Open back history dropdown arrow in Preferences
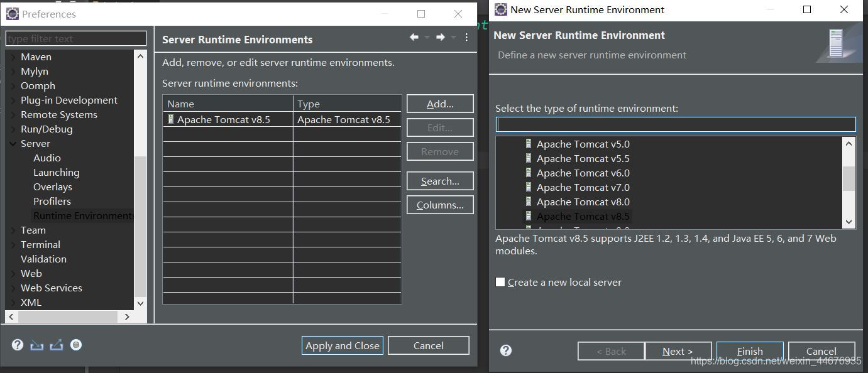The width and height of the screenshot is (868, 373). coord(427,38)
